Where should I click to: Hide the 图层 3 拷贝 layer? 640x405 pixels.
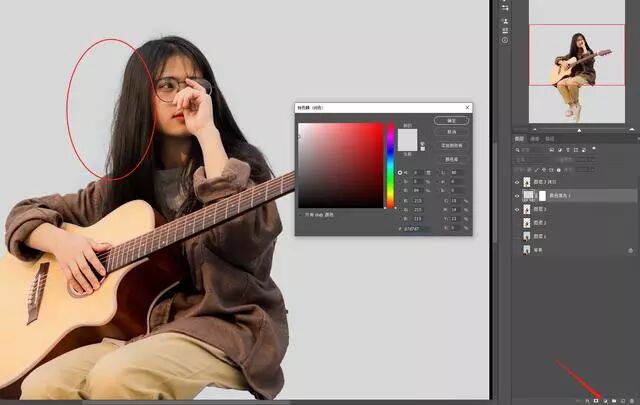pyautogui.click(x=517, y=182)
